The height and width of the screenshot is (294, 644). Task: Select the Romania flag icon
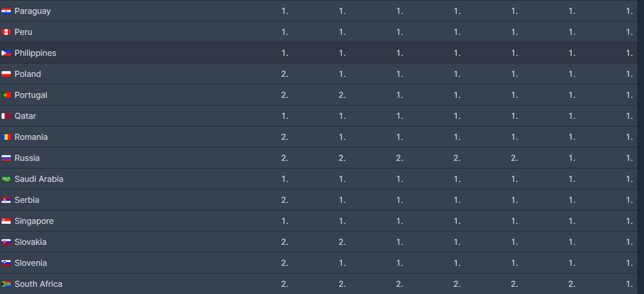pyautogui.click(x=6, y=137)
